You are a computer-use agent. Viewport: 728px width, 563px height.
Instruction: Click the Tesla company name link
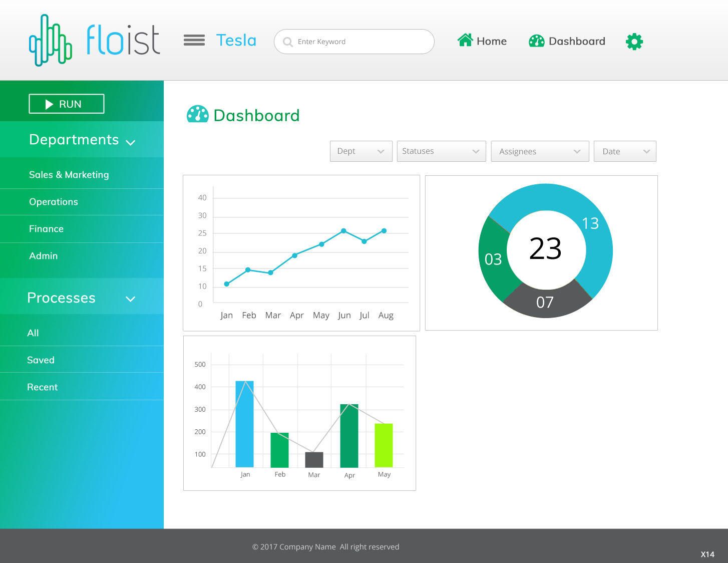point(236,41)
